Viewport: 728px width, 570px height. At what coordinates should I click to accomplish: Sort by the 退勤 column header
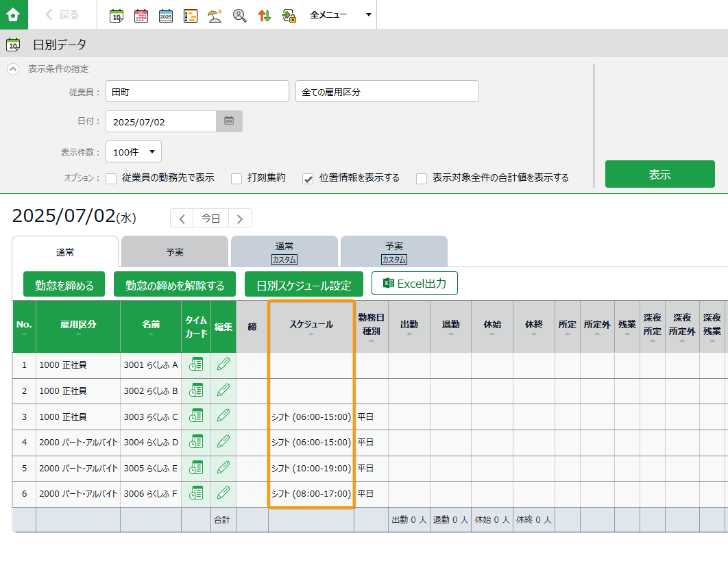[x=450, y=327]
